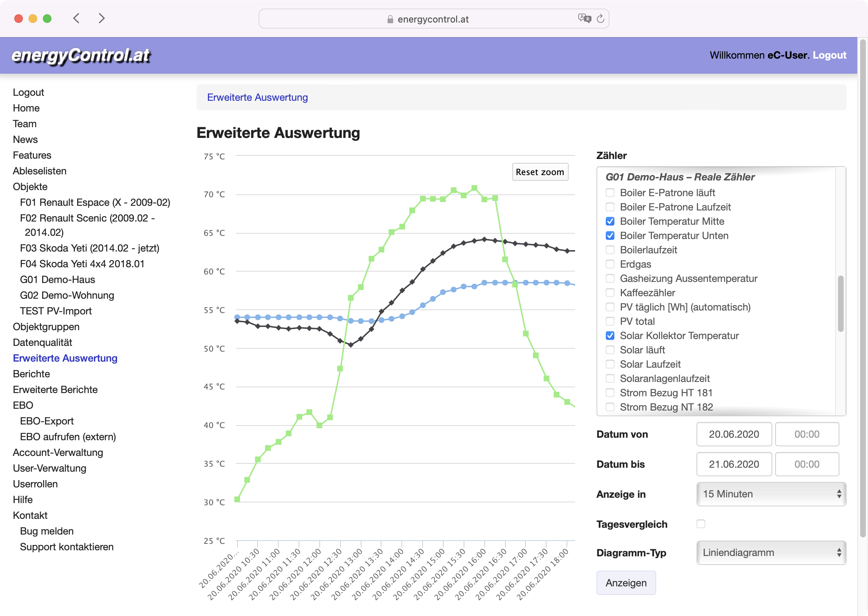Uncheck Solar Kollektor Temperatur
Image resolution: width=868 pixels, height=616 pixels.
pyautogui.click(x=610, y=336)
